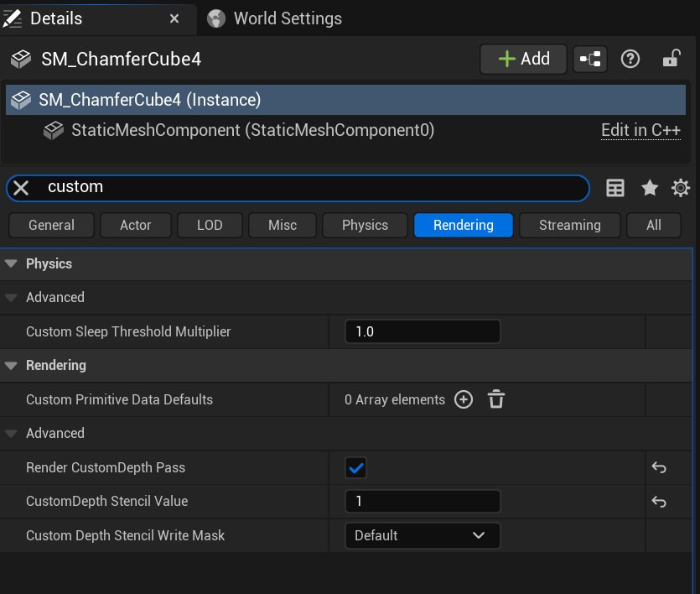The height and width of the screenshot is (594, 700).
Task: Switch to the World Settings tab
Action: pos(287,18)
